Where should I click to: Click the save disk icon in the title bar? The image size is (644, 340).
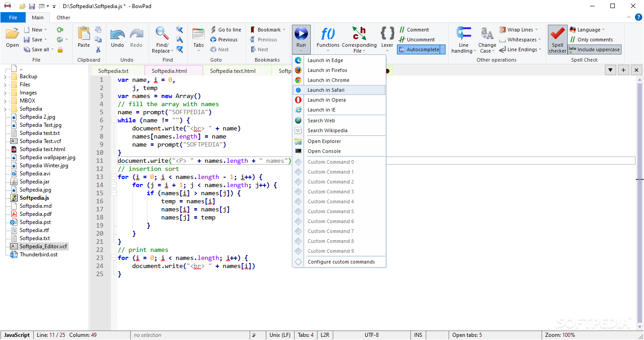click(x=32, y=6)
